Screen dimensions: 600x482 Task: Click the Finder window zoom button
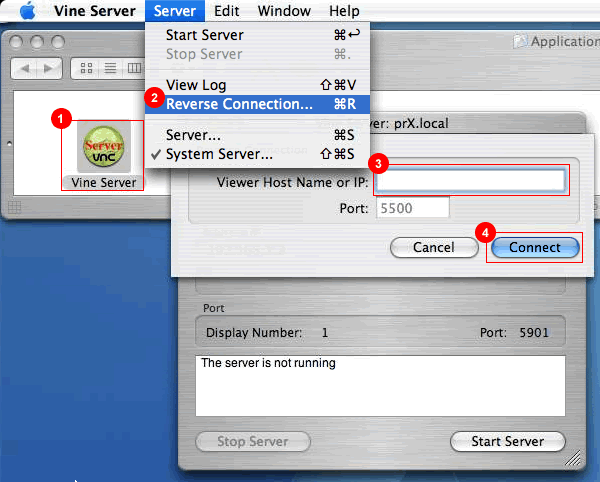[x=58, y=42]
